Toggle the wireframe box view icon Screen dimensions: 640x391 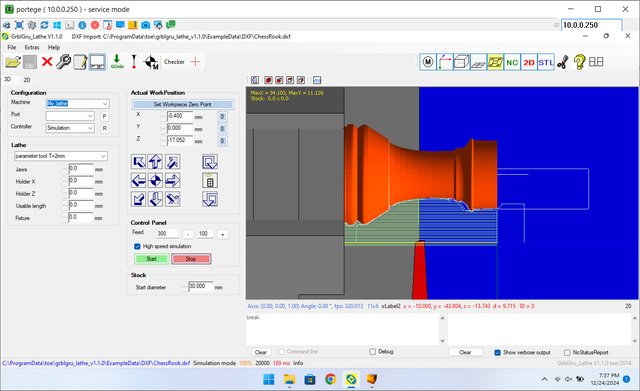[461, 62]
